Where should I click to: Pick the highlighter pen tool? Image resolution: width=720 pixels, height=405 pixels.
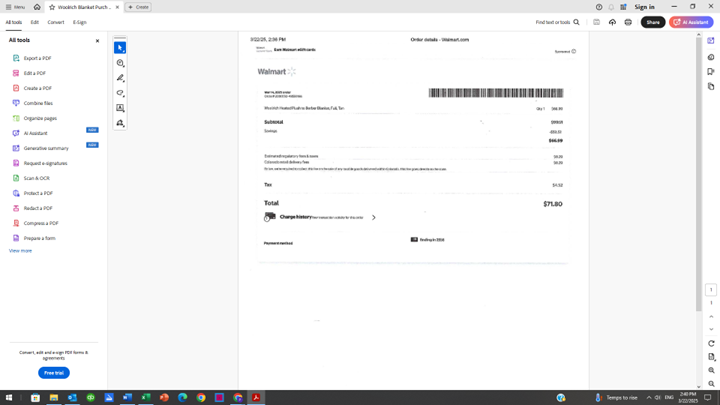[120, 78]
